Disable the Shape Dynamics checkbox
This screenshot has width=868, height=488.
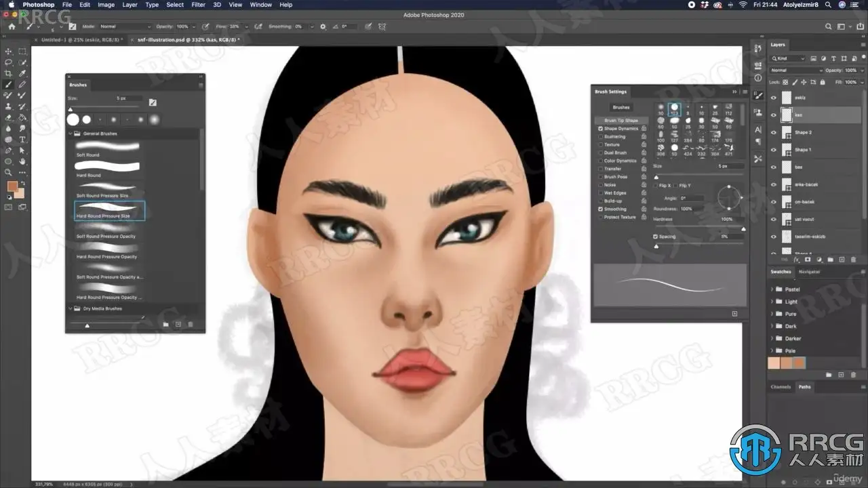click(600, 129)
